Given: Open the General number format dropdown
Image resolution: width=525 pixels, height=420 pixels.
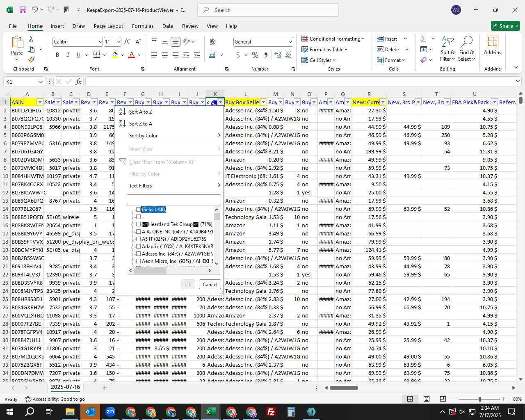Looking at the screenshot, I should [x=290, y=42].
